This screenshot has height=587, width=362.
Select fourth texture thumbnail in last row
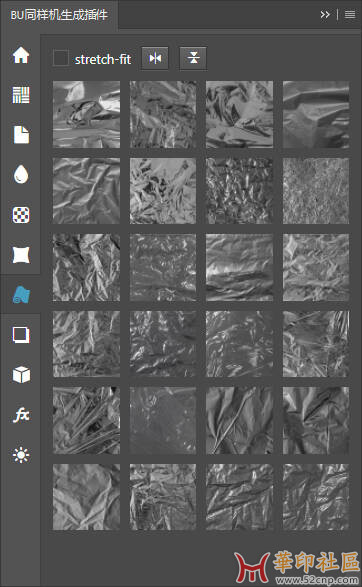(316, 497)
